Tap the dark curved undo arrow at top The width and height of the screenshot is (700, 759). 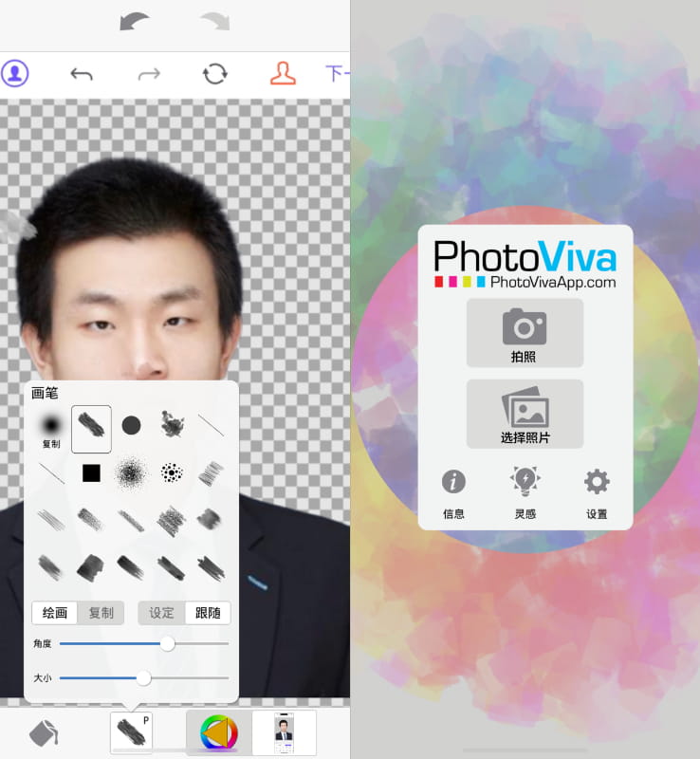(x=135, y=21)
